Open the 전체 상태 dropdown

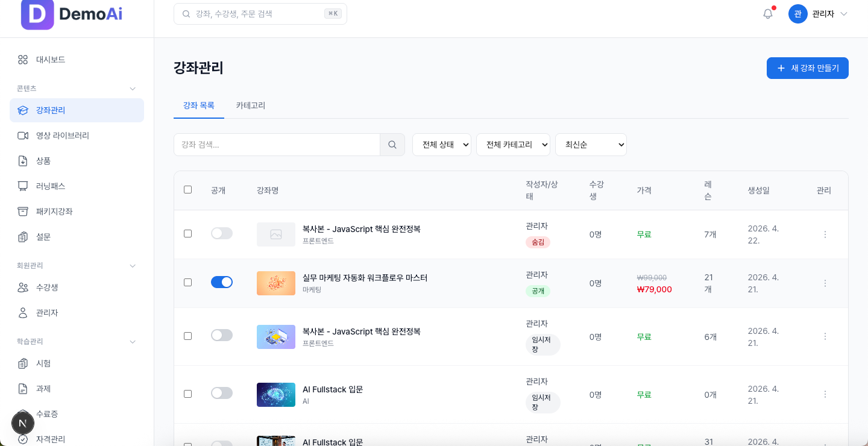click(442, 145)
